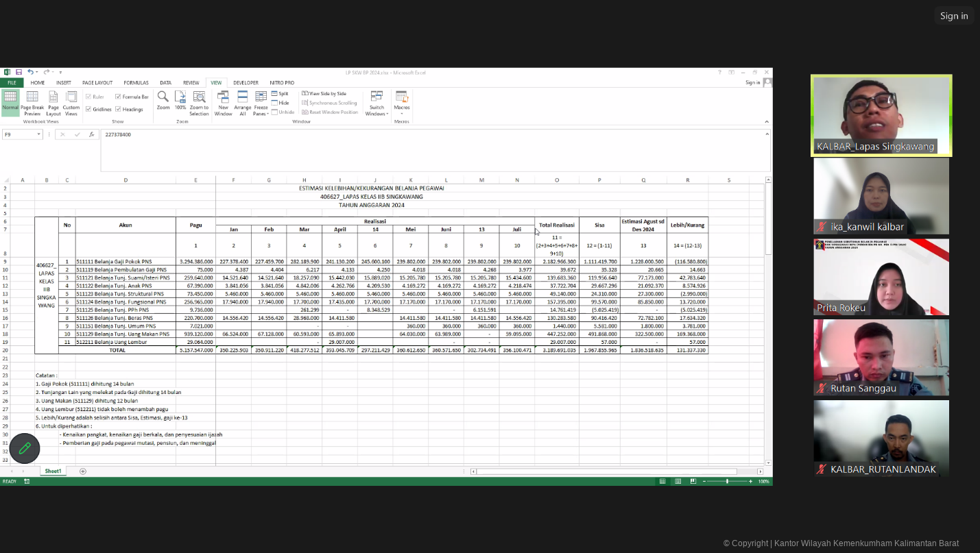Screen dimensions: 980x553
Task: Select the Normal workbook view
Action: [x=10, y=101]
